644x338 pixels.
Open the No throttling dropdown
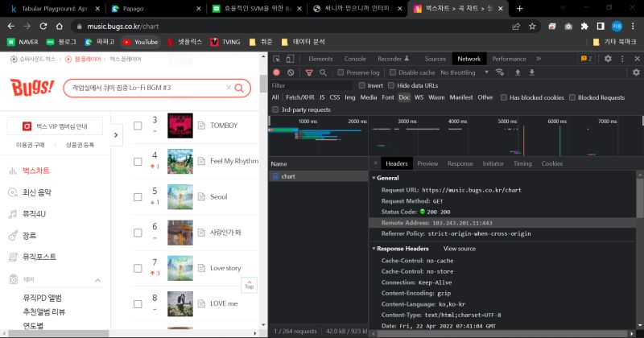click(464, 72)
